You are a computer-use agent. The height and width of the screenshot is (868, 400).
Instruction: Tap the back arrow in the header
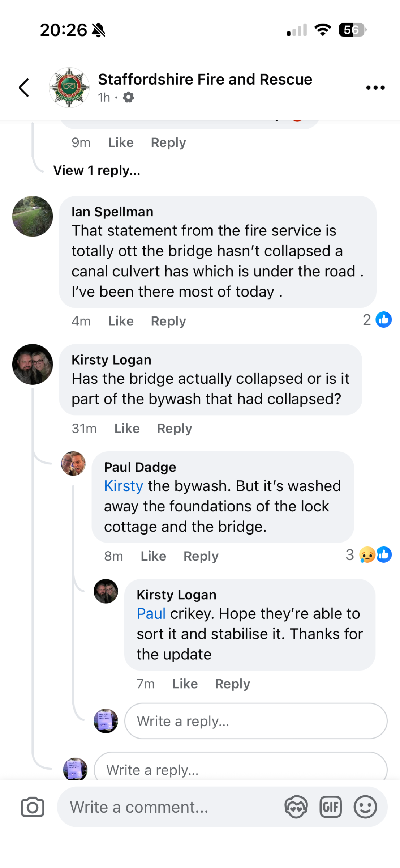(24, 88)
